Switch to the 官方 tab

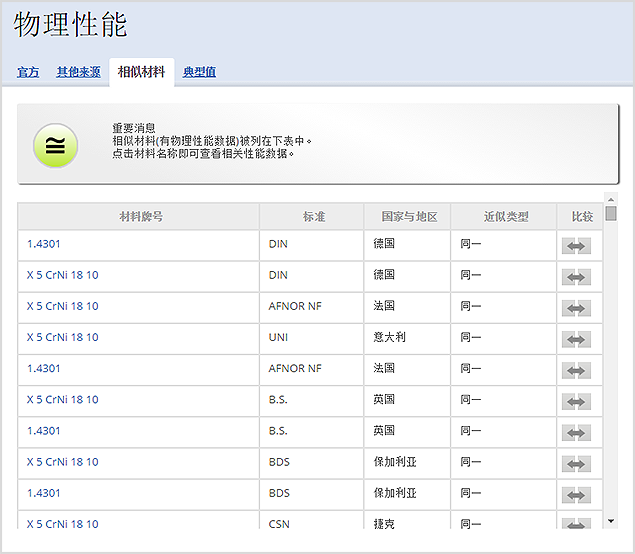pos(28,72)
